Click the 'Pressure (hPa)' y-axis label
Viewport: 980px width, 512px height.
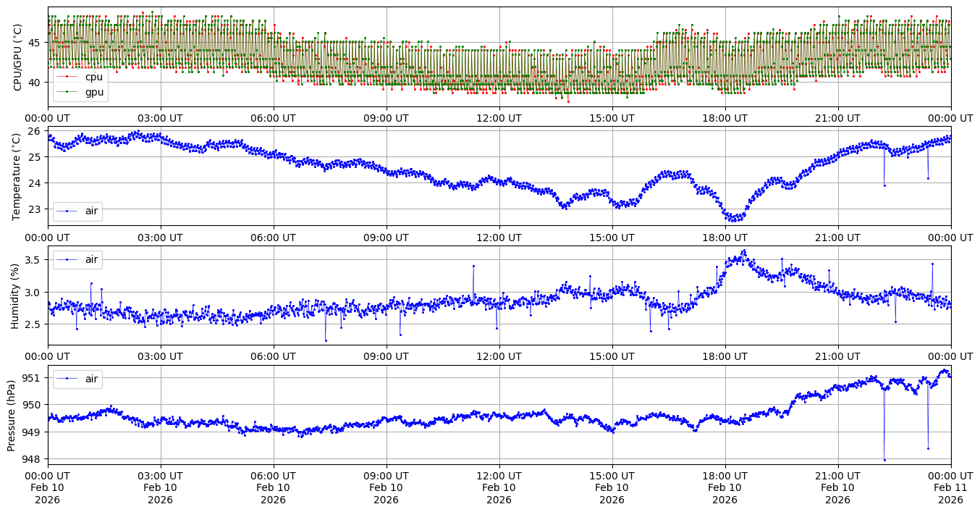point(12,415)
